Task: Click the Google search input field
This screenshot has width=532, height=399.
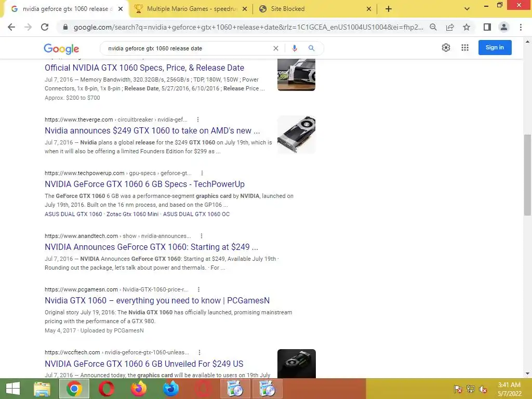Action: coord(188,48)
